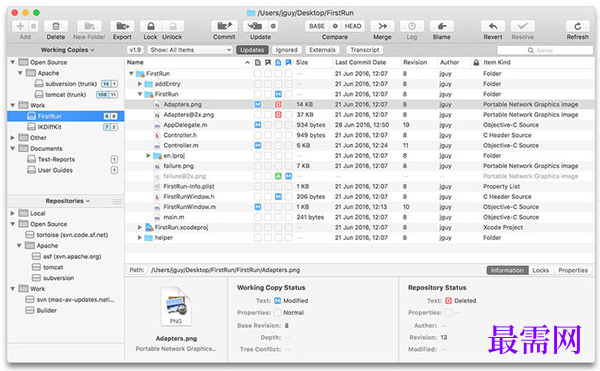Image resolution: width=600 pixels, height=371 pixels.
Task: Expand the Local repositories group
Action: coord(12,213)
